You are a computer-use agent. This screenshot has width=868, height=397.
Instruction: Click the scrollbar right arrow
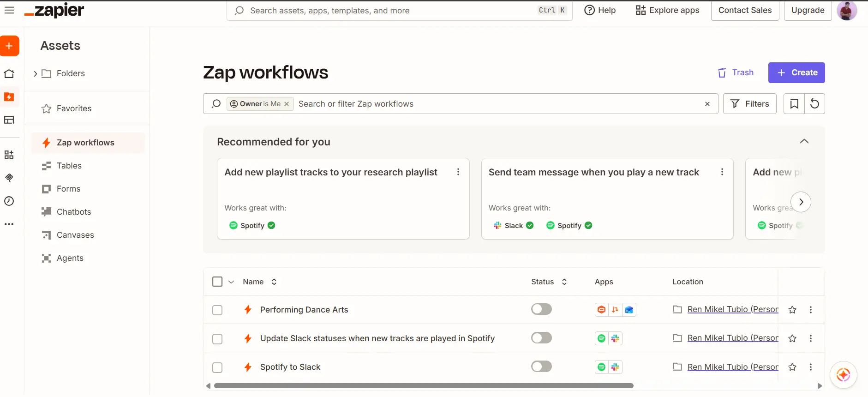(x=820, y=386)
